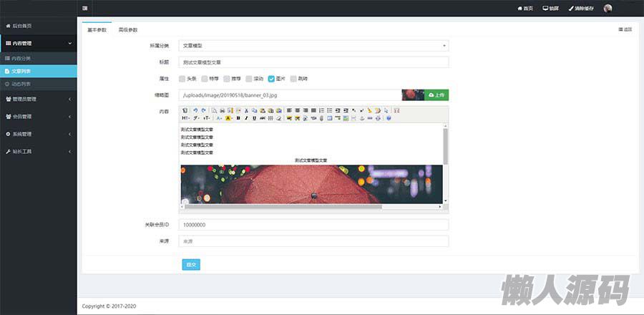Viewport: 644px width, 315px height.
Task: Click the banner thumbnail preview image
Action: tap(413, 95)
